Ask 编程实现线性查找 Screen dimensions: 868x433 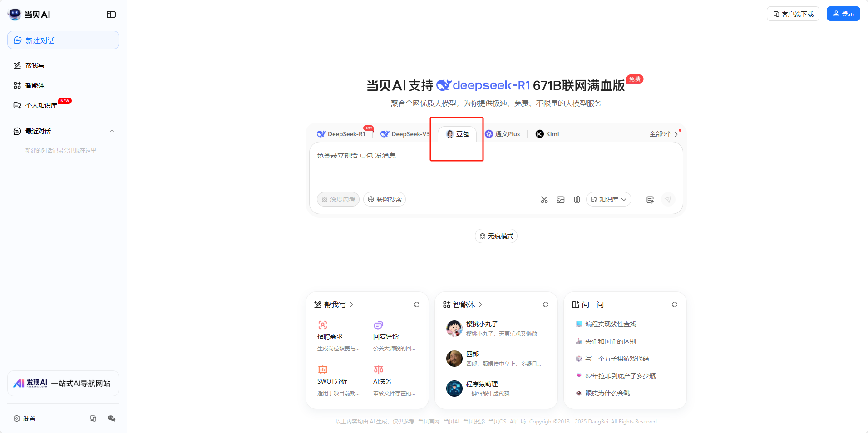coord(606,324)
